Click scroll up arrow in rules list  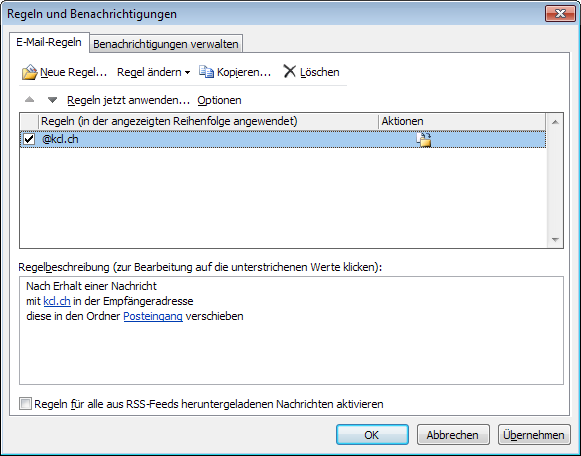tap(555, 122)
